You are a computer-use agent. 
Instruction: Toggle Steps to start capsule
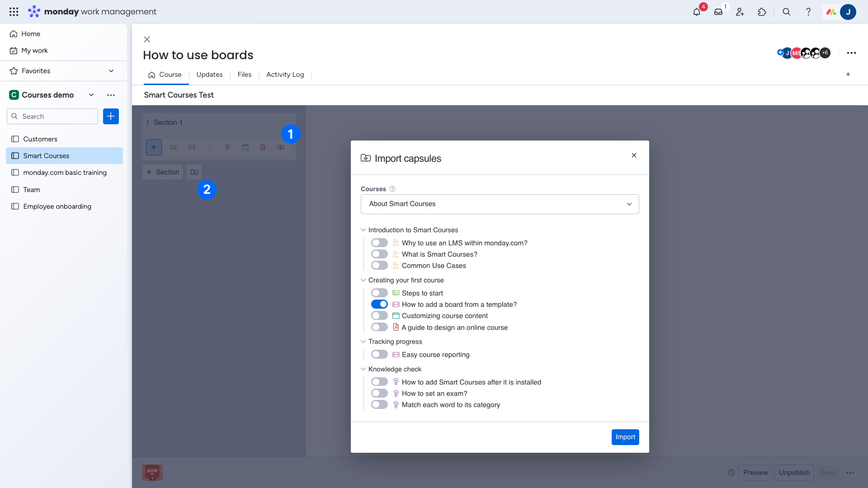point(379,293)
